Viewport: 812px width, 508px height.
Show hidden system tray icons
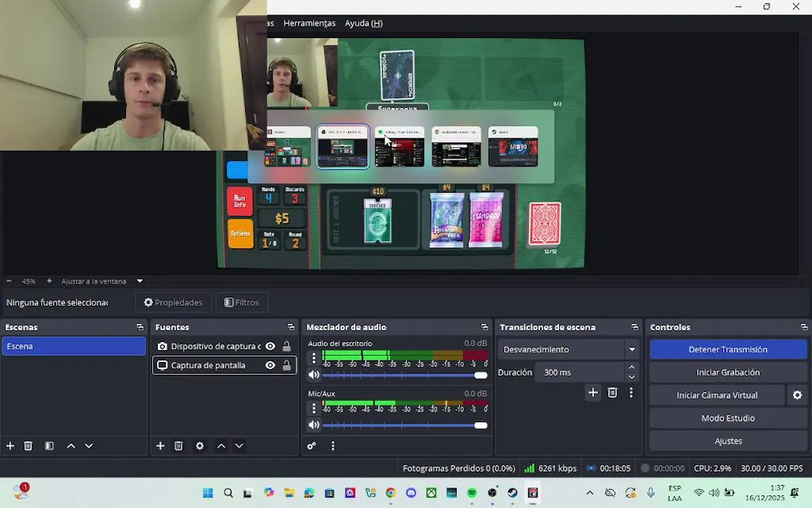[589, 492]
